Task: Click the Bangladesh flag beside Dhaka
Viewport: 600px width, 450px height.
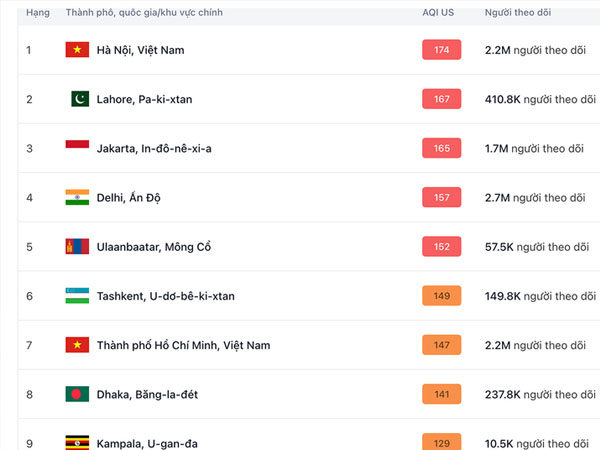Action: pyautogui.click(x=77, y=394)
